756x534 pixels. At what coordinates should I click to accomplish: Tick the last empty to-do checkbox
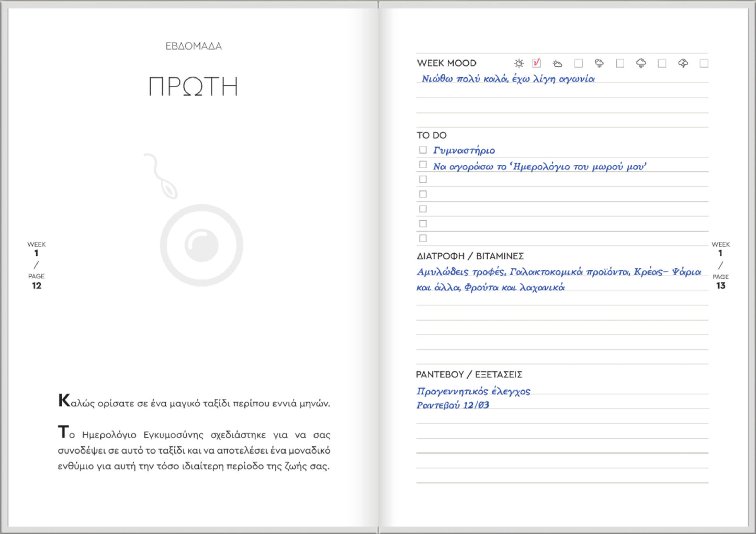[x=423, y=238]
